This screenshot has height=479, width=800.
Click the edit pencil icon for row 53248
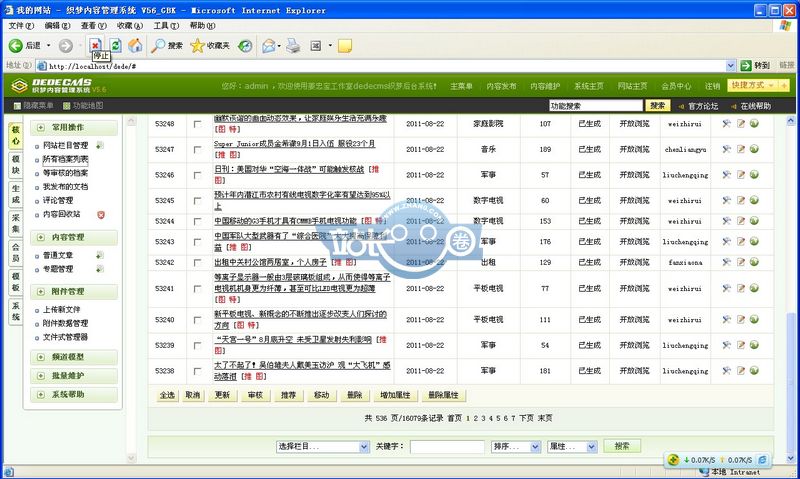click(x=741, y=123)
